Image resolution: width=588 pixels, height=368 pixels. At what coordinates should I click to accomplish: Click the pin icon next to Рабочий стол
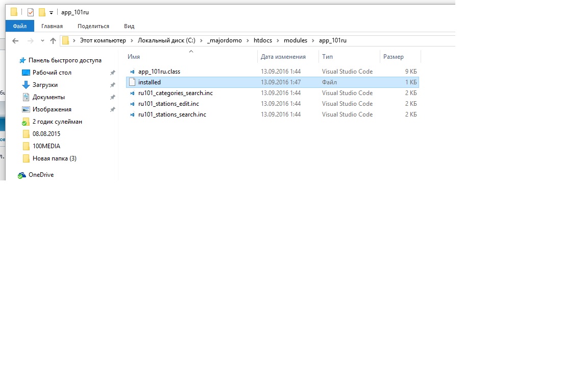[112, 73]
